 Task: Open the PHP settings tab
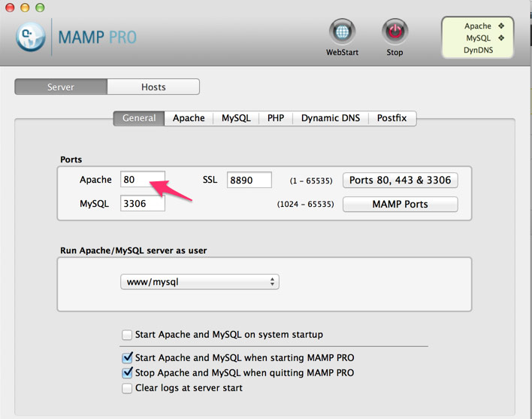[x=276, y=118]
